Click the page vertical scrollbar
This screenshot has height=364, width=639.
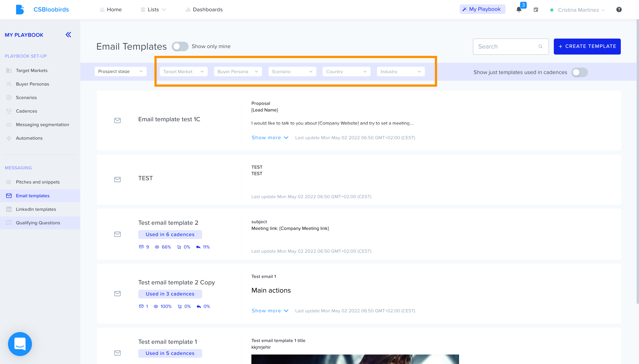[x=637, y=162]
